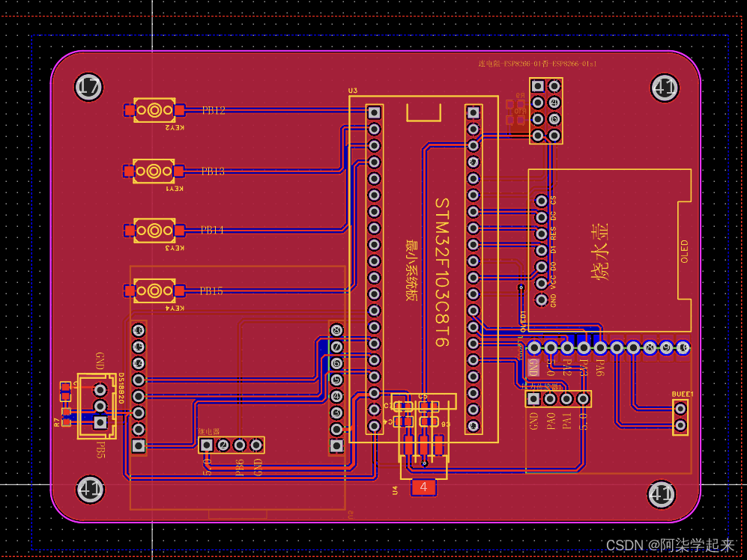Select the BUEE1 buzzer designator
Image resolution: width=747 pixels, height=560 pixels.
pos(683,395)
